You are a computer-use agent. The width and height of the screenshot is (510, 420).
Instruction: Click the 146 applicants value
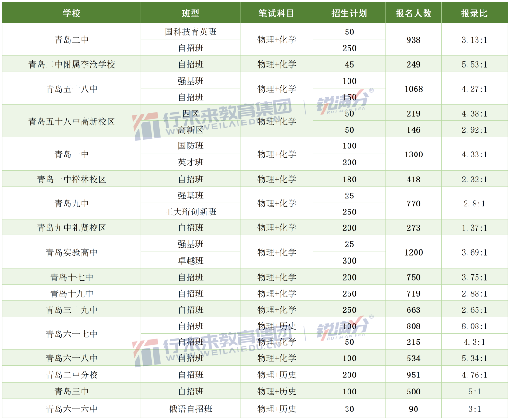tap(413, 130)
